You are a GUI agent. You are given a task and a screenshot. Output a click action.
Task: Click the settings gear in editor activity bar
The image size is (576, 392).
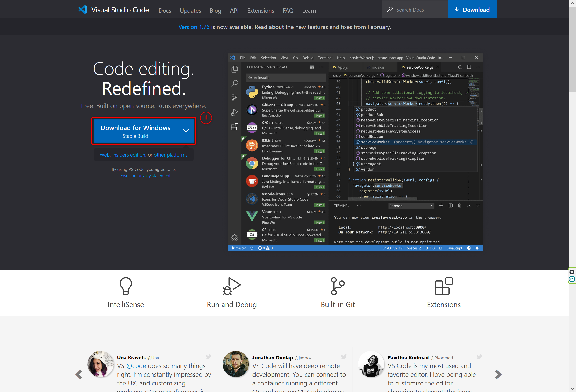pos(234,238)
